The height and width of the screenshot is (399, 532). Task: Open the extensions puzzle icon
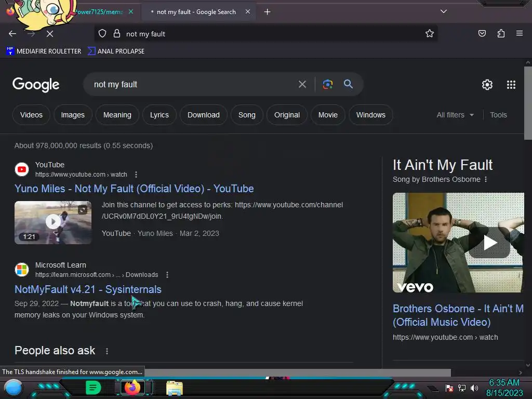501,33
